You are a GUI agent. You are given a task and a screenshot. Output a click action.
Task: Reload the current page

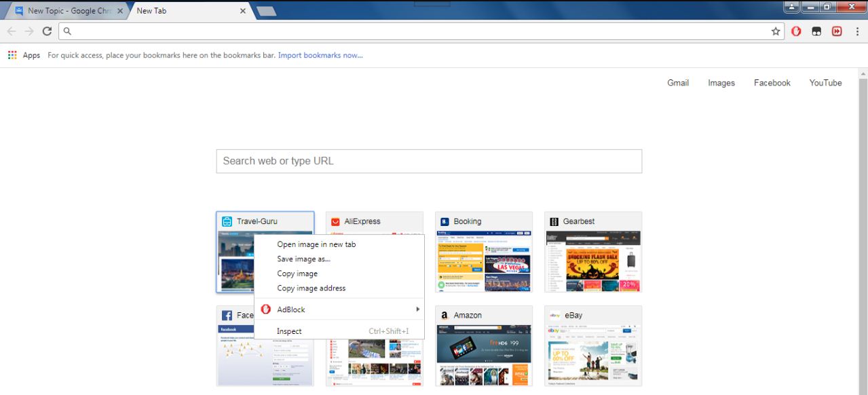(x=47, y=31)
